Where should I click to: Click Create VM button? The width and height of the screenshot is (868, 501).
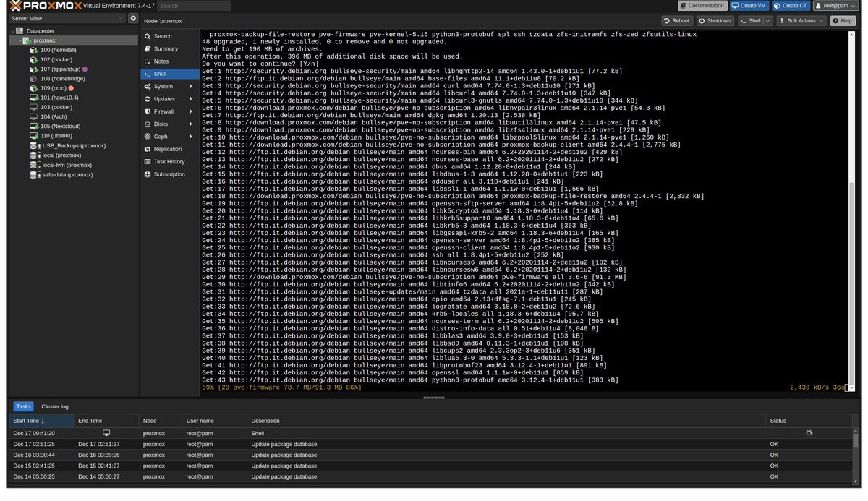click(749, 6)
